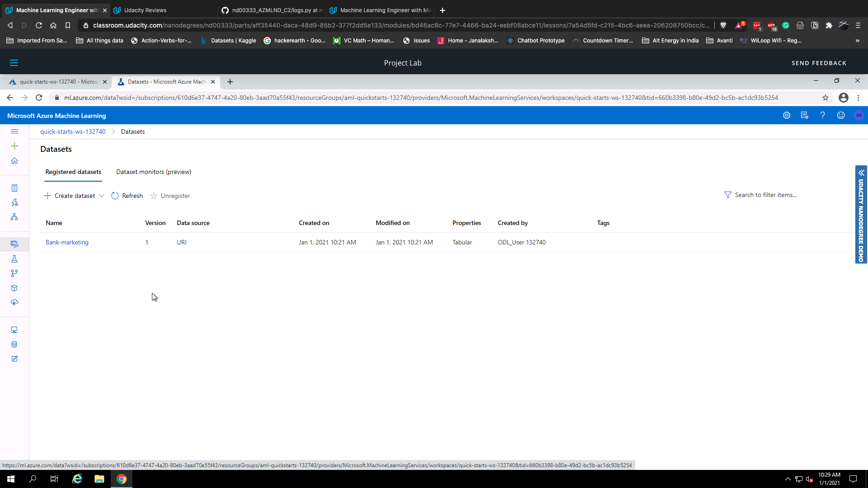Open File Explorer from Windows taskbar
This screenshot has height=488, width=868.
point(99,479)
